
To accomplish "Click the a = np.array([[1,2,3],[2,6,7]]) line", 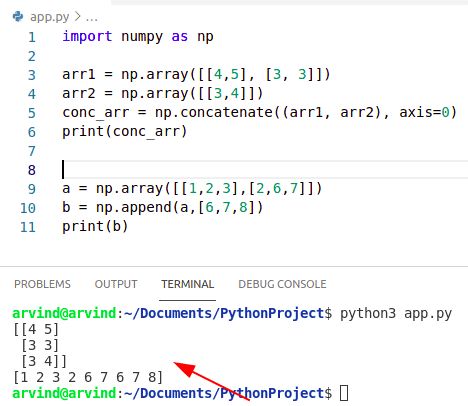I will click(x=192, y=188).
